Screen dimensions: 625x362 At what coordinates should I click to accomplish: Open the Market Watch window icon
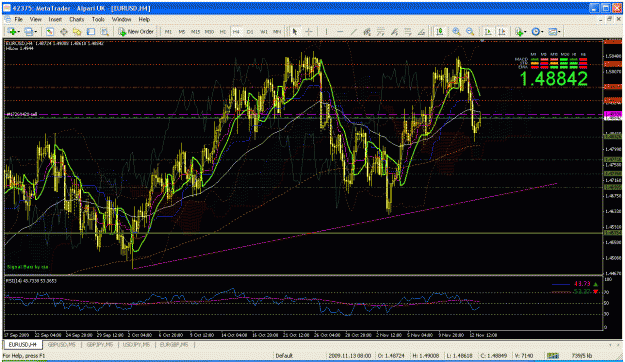[49, 31]
